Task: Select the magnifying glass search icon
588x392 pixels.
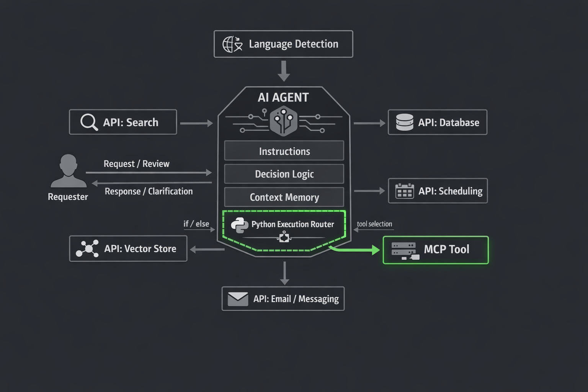Action: point(88,122)
